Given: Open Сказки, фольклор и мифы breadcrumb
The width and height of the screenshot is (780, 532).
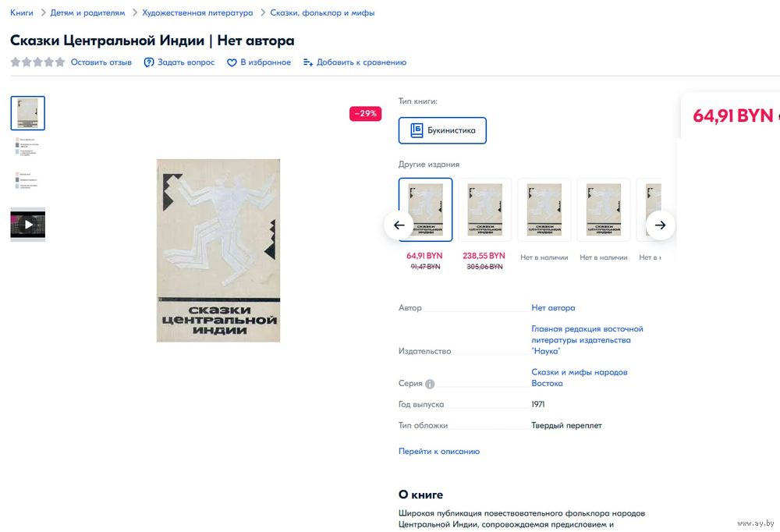Looking at the screenshot, I should point(322,13).
